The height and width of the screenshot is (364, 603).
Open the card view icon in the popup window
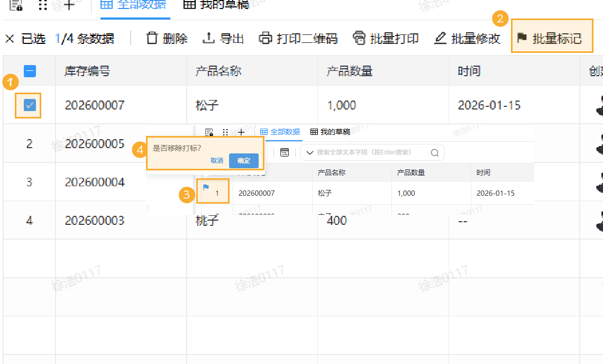tap(285, 152)
